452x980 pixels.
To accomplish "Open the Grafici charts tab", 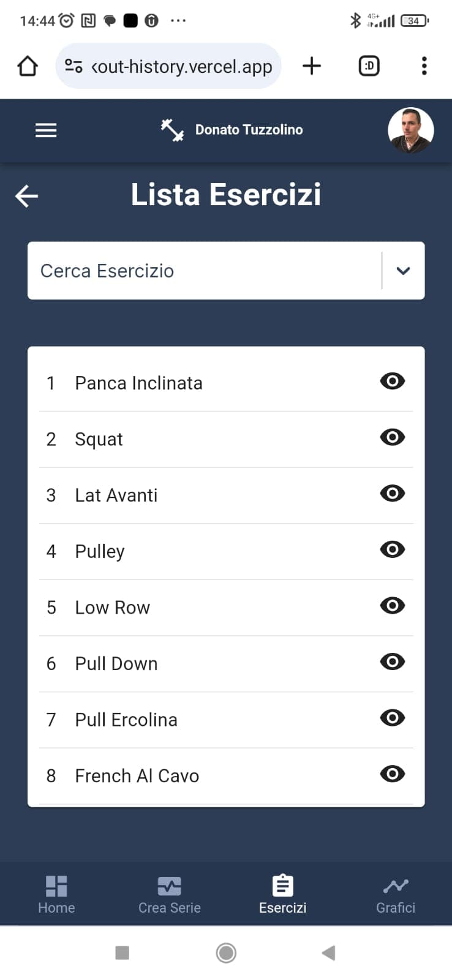I will tap(396, 894).
